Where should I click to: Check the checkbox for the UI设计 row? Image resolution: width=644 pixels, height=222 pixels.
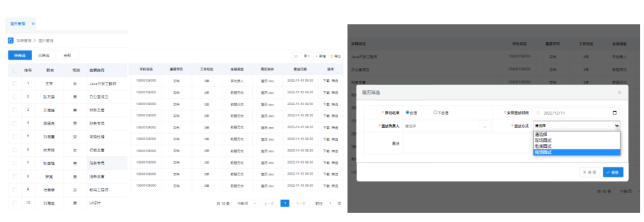15,203
